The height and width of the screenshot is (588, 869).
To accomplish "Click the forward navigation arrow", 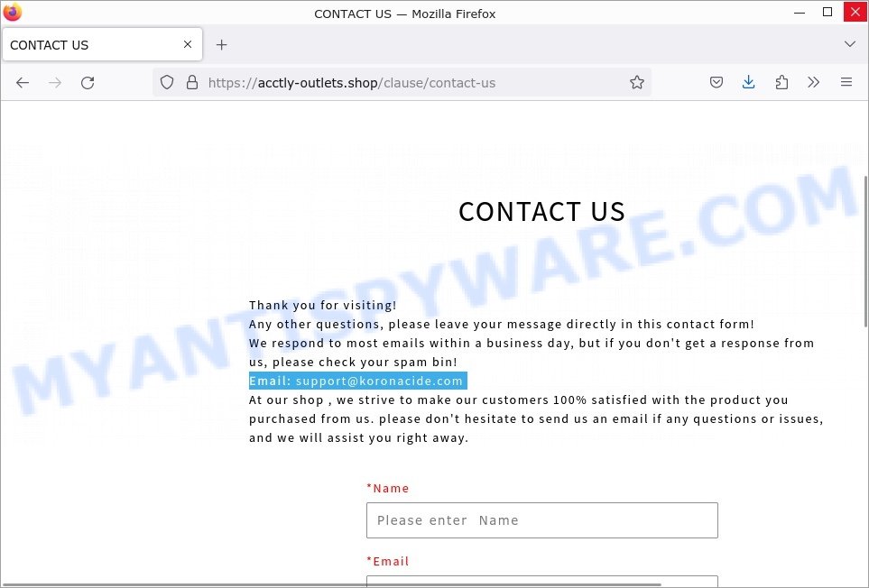I will (55, 83).
